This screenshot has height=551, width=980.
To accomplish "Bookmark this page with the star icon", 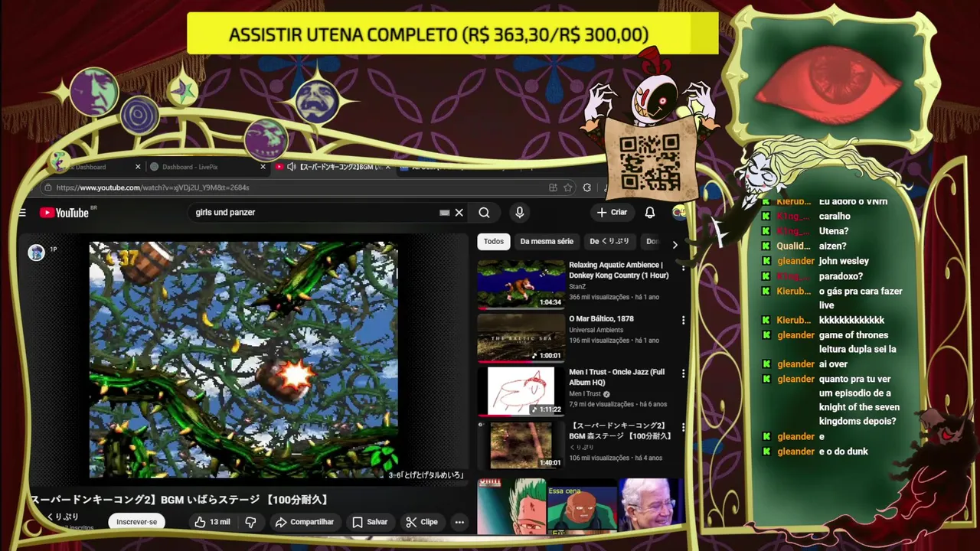I will pyautogui.click(x=567, y=187).
